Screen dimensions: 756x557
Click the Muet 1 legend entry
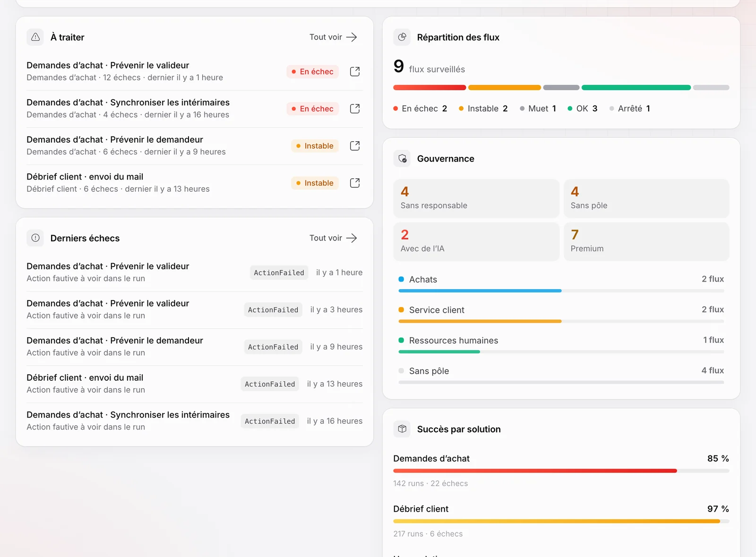[x=538, y=109]
